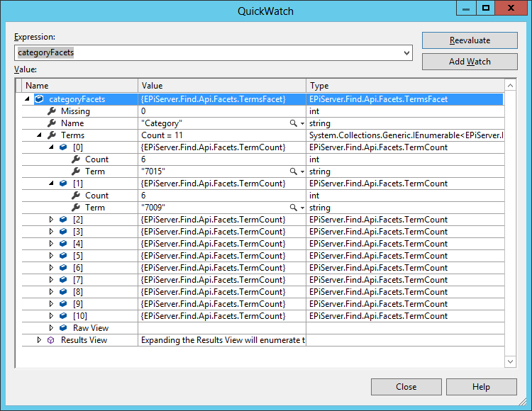Click the Add Watch button
The image size is (532, 411).
point(470,62)
